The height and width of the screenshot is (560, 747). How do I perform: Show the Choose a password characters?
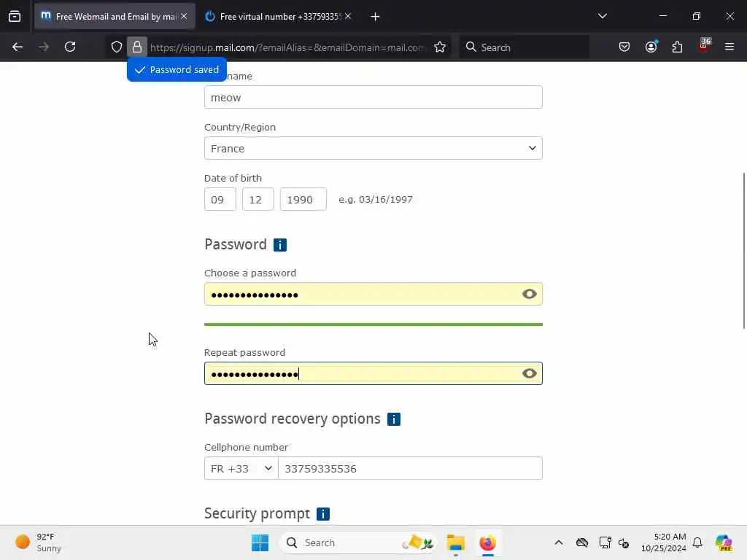(530, 294)
